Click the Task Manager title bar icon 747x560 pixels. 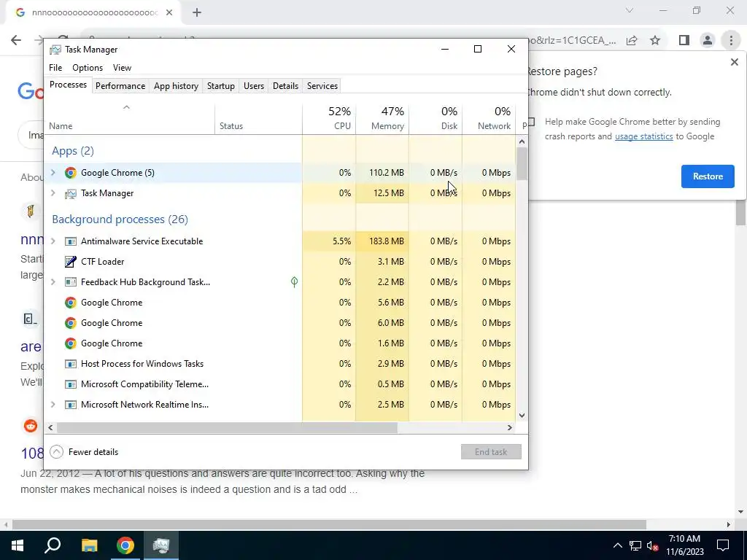coord(55,50)
